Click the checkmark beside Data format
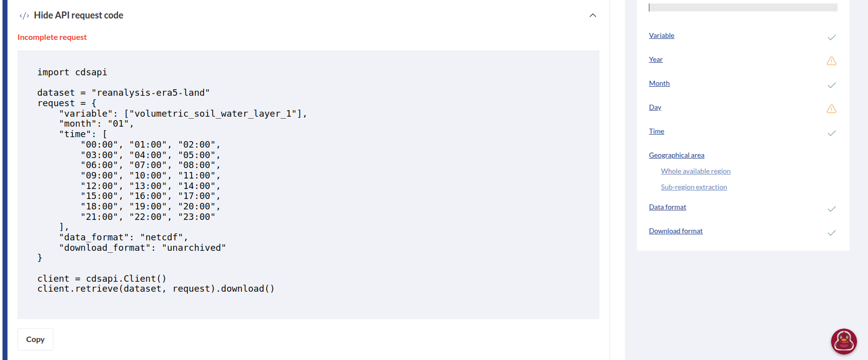868x360 pixels. (x=832, y=209)
